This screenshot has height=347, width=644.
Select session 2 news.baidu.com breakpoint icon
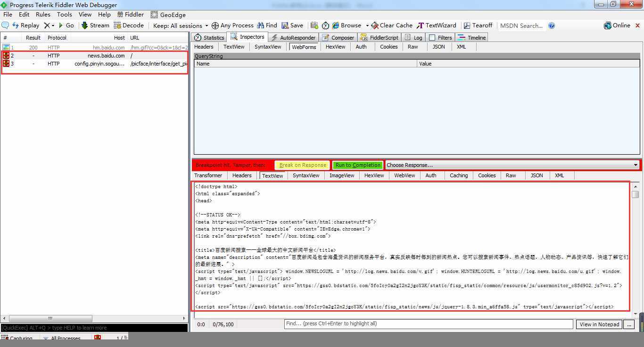[6, 55]
